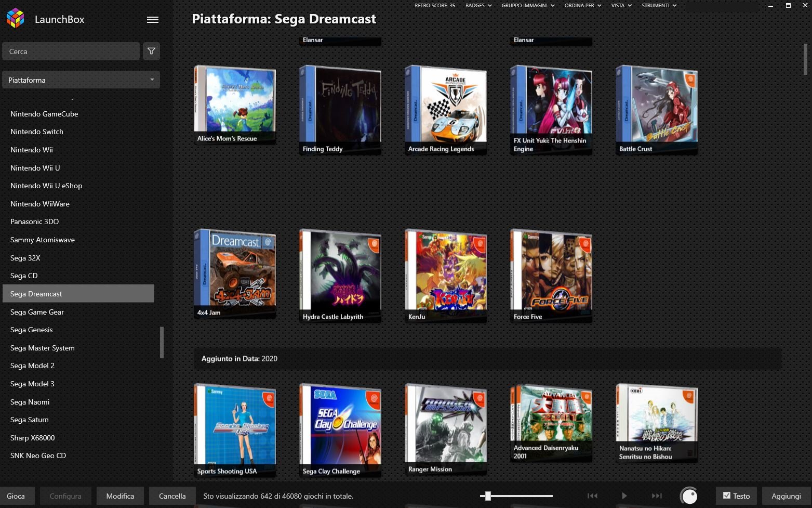Select Sega Saturn in the platform list
The height and width of the screenshot is (508, 812).
[x=30, y=420]
